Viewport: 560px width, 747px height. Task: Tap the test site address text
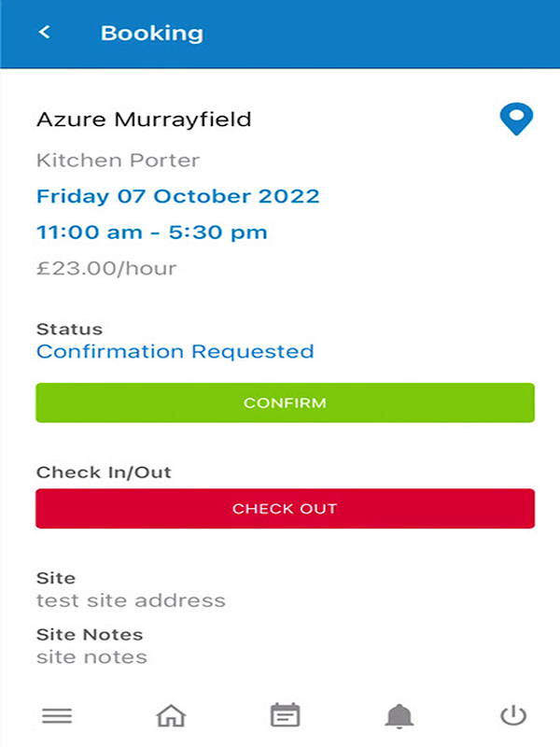pos(131,600)
